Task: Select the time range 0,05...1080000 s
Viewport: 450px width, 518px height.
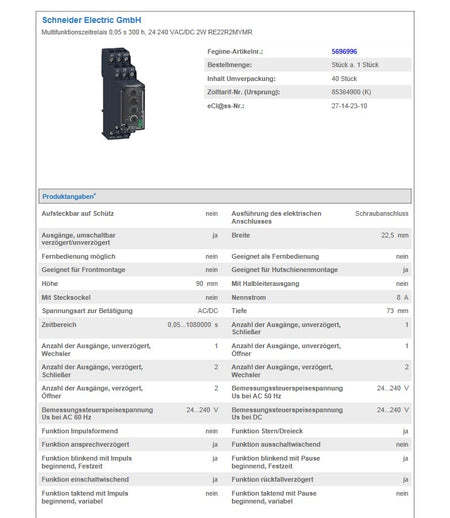Action: tap(193, 325)
